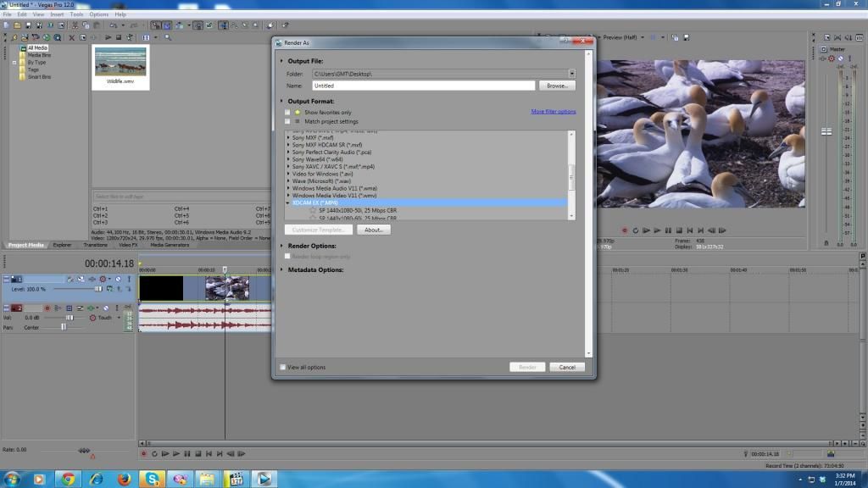Mute video track 1
Viewport: 868px width, 488px height.
pos(118,280)
